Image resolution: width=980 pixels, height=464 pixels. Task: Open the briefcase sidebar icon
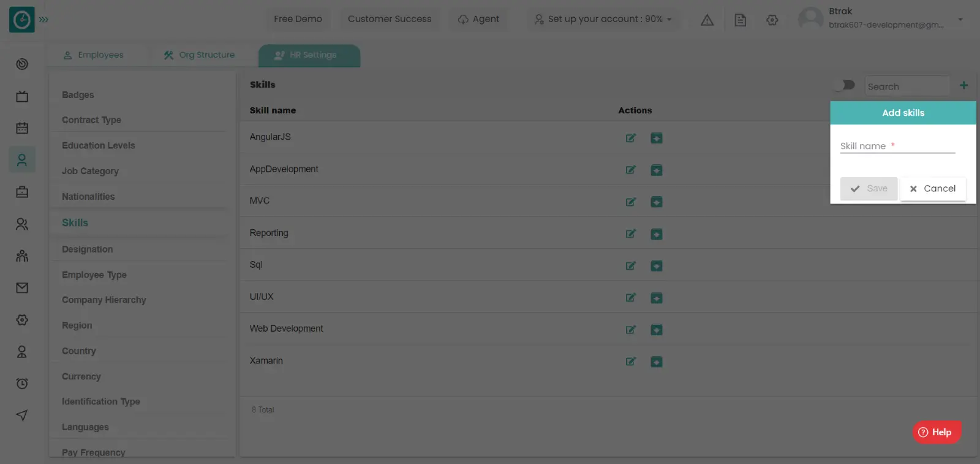tap(22, 192)
